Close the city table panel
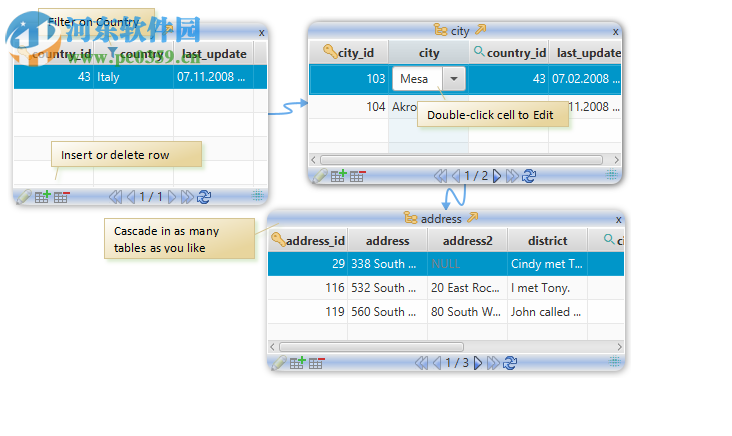732x436 pixels. click(616, 32)
